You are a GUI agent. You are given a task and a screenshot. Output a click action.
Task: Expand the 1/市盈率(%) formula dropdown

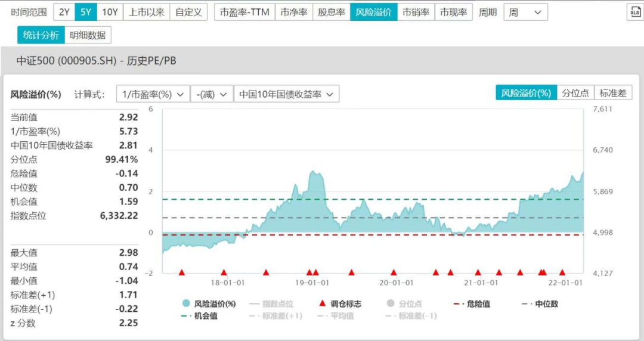coord(153,94)
